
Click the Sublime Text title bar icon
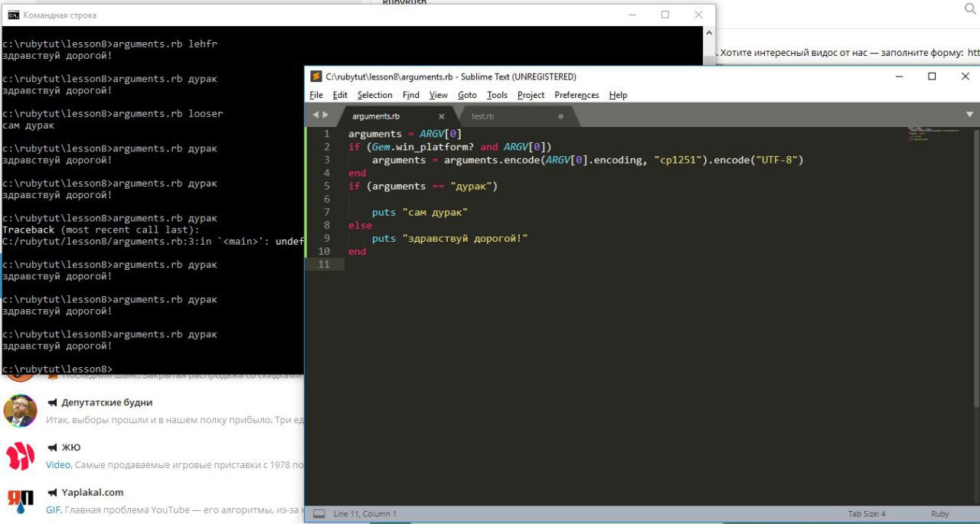[x=315, y=76]
